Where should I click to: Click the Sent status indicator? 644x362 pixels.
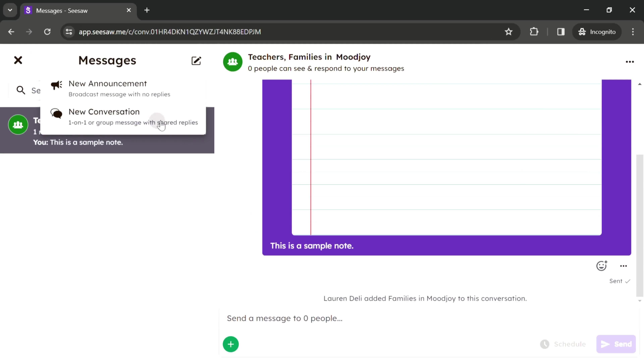pyautogui.click(x=620, y=281)
